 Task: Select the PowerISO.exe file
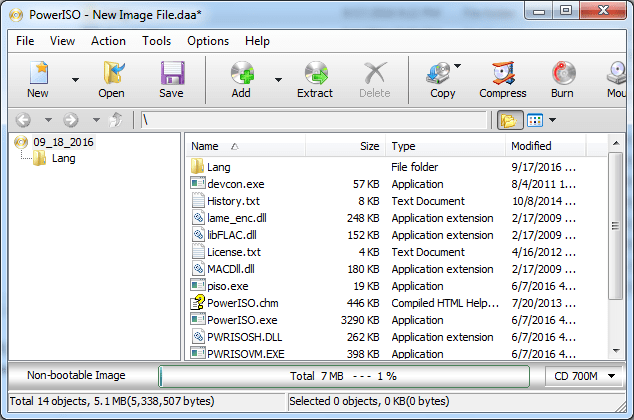pyautogui.click(x=242, y=320)
